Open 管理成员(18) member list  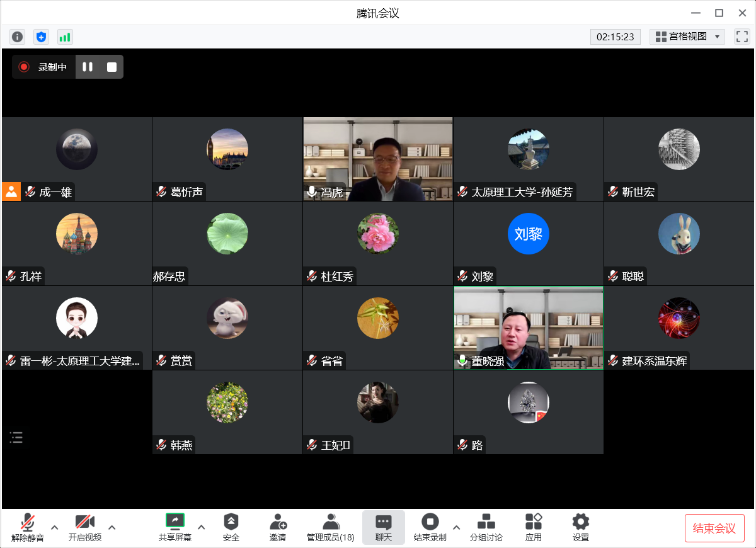point(330,527)
